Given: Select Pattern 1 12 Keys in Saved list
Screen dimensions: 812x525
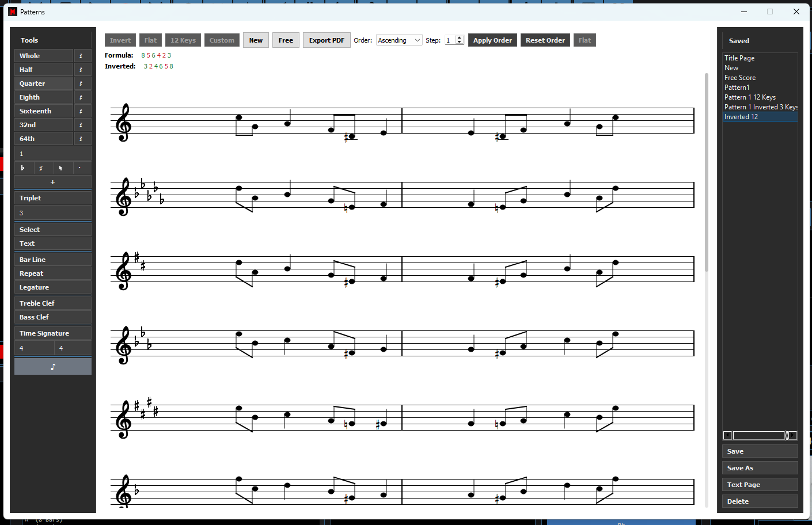Looking at the screenshot, I should click(x=750, y=97).
